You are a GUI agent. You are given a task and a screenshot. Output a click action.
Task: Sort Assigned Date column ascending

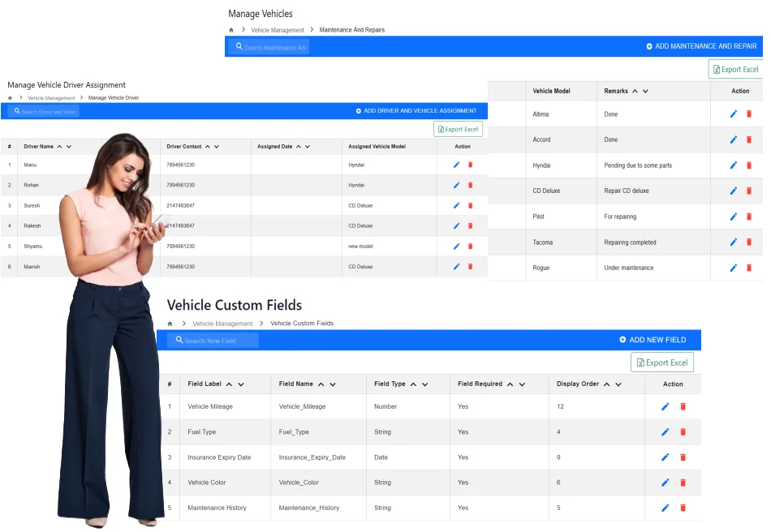coord(299,147)
